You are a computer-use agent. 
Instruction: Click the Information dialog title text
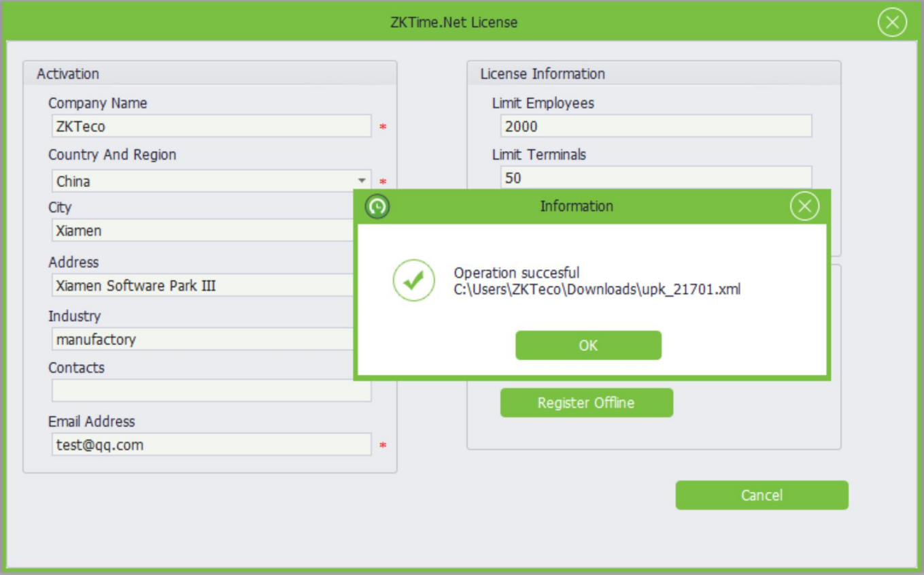pos(577,206)
